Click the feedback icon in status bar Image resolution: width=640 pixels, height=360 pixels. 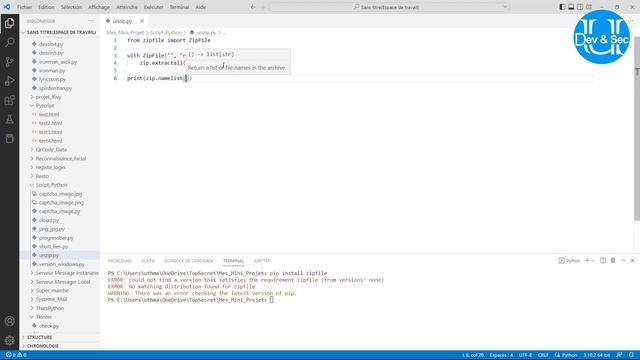(620, 355)
